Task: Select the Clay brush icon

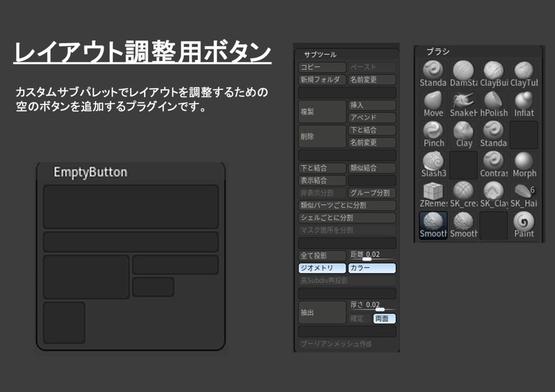Action: pos(463,134)
